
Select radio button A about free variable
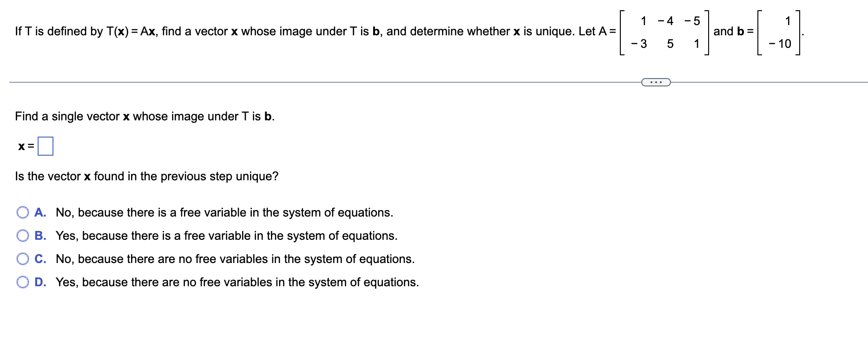pos(22,212)
